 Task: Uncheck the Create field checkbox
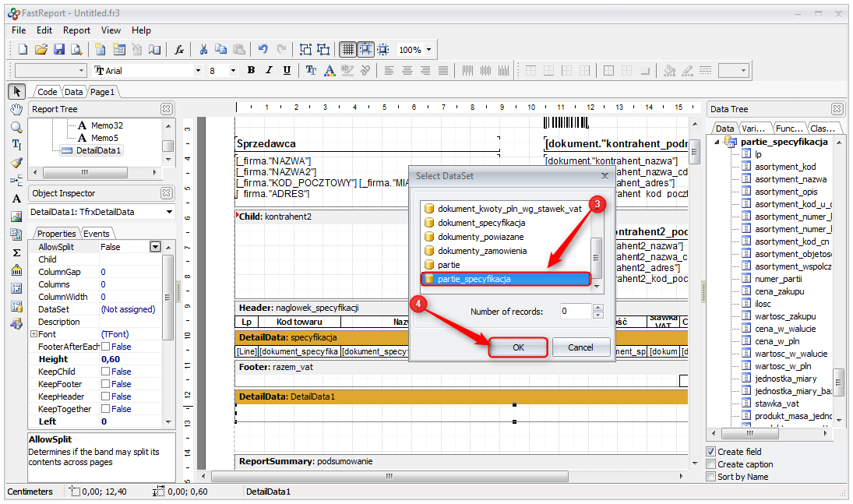click(711, 452)
